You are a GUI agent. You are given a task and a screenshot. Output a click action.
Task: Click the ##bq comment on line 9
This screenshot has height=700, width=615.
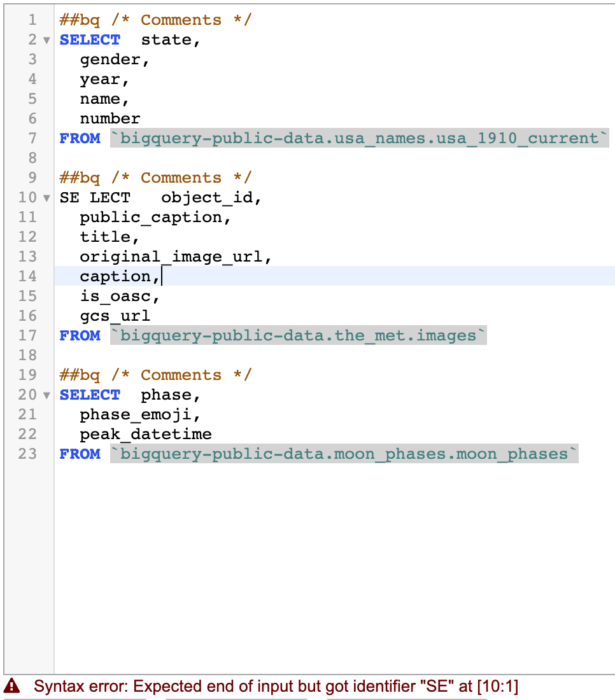coord(156,178)
